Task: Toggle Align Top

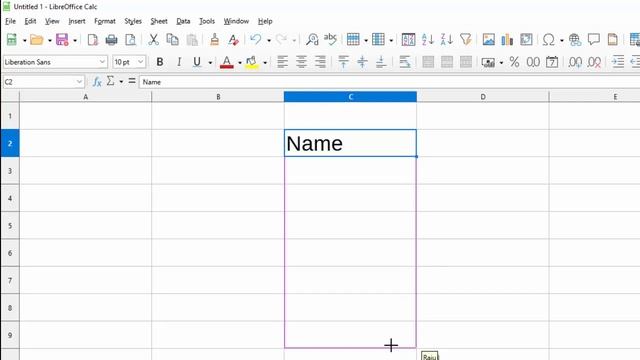Action: [x=344, y=62]
